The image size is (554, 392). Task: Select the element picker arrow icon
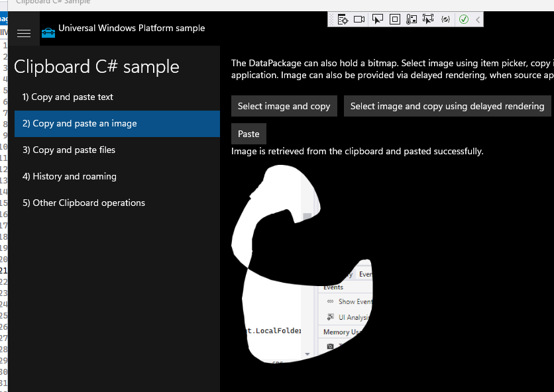(378, 19)
